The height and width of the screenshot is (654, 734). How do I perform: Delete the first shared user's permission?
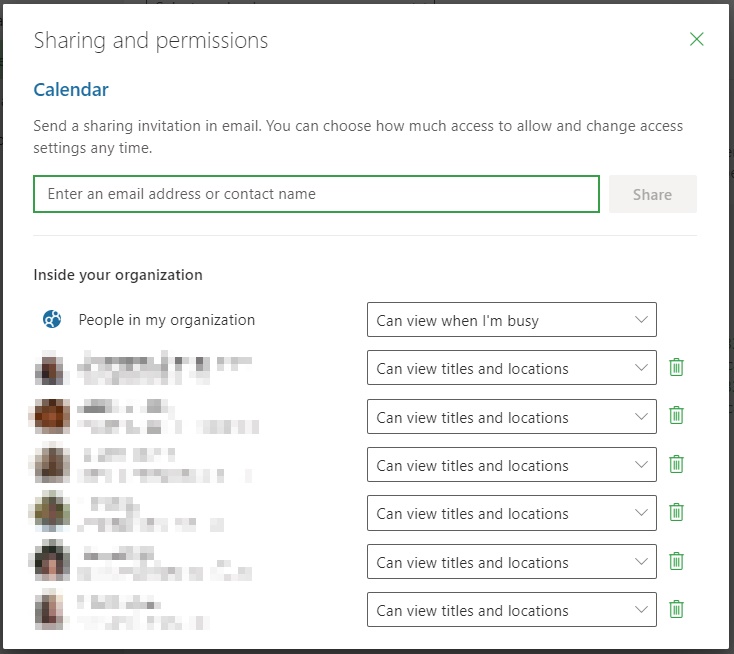pos(676,367)
